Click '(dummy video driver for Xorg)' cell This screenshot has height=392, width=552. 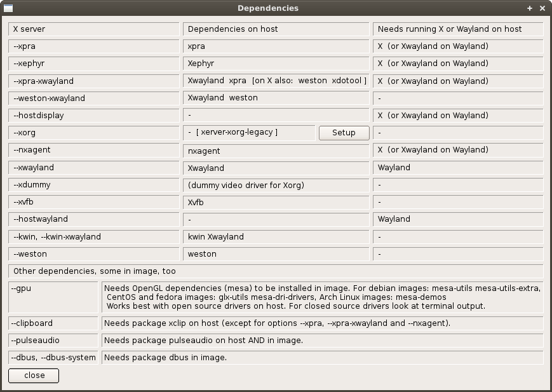[276, 186]
